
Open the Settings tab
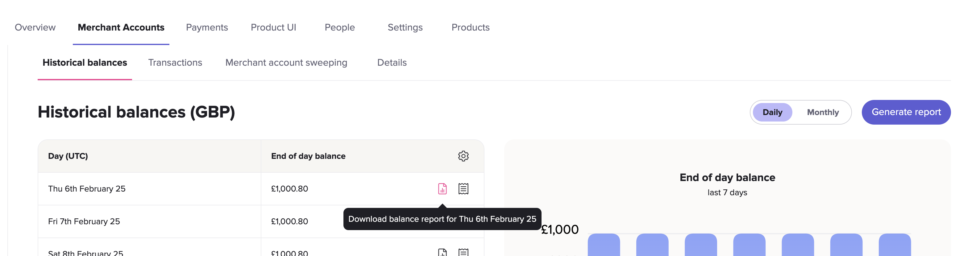click(x=405, y=27)
